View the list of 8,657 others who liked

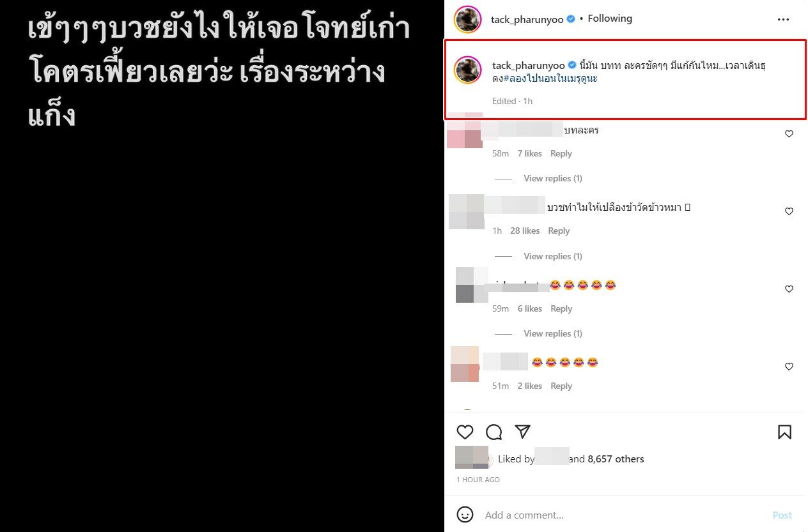tap(616, 459)
